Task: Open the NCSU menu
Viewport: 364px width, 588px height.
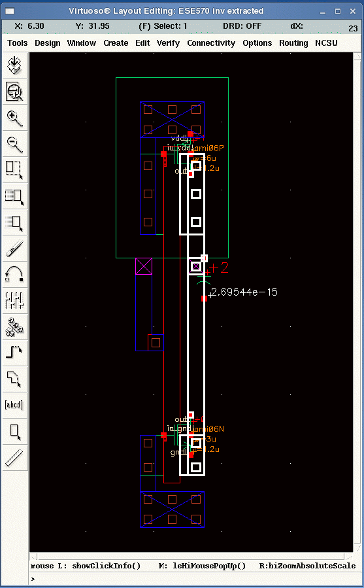Action: (326, 43)
